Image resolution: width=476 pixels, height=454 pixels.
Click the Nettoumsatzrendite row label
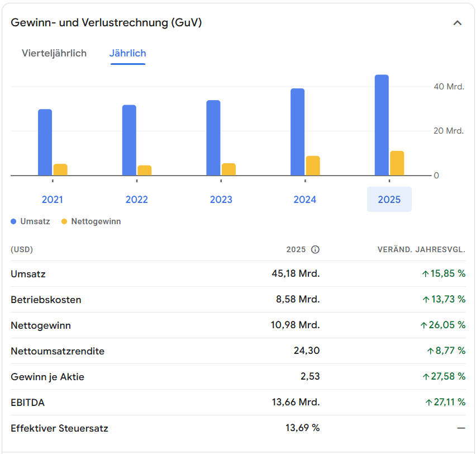[58, 351]
